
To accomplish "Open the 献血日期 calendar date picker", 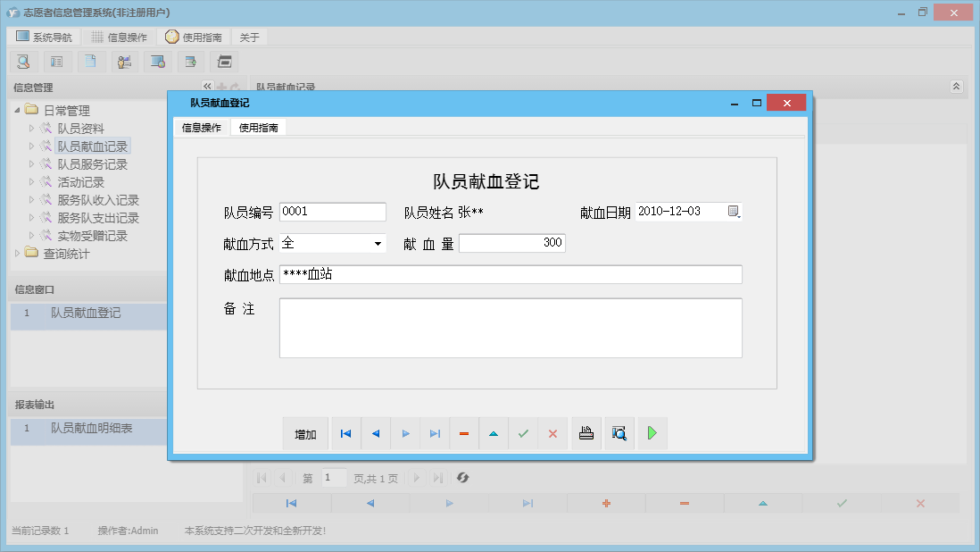I will coord(734,211).
